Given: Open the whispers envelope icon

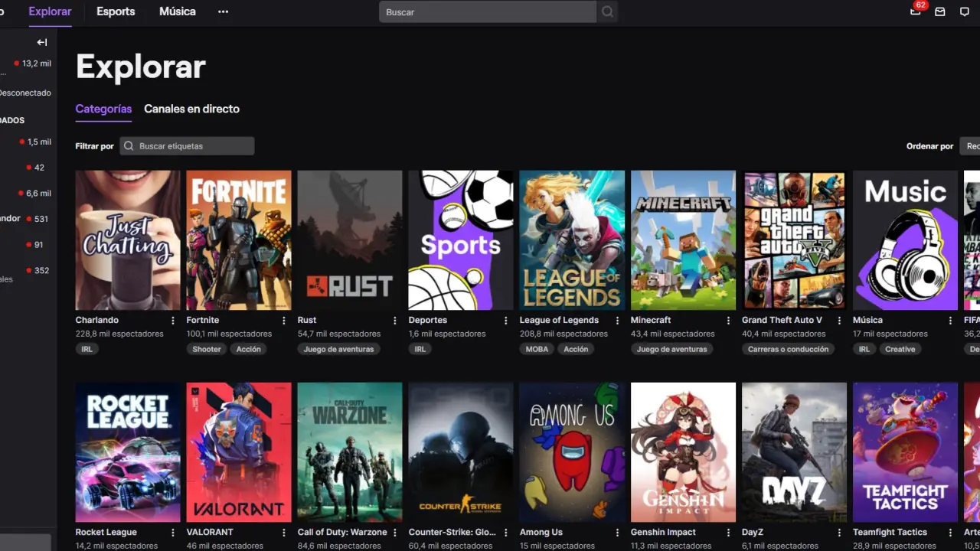Looking at the screenshot, I should pos(940,12).
